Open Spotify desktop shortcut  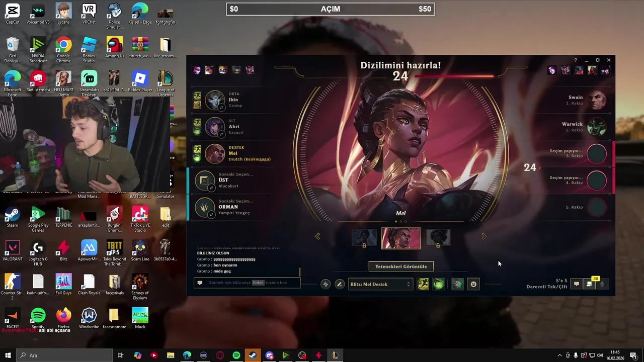[x=38, y=318]
